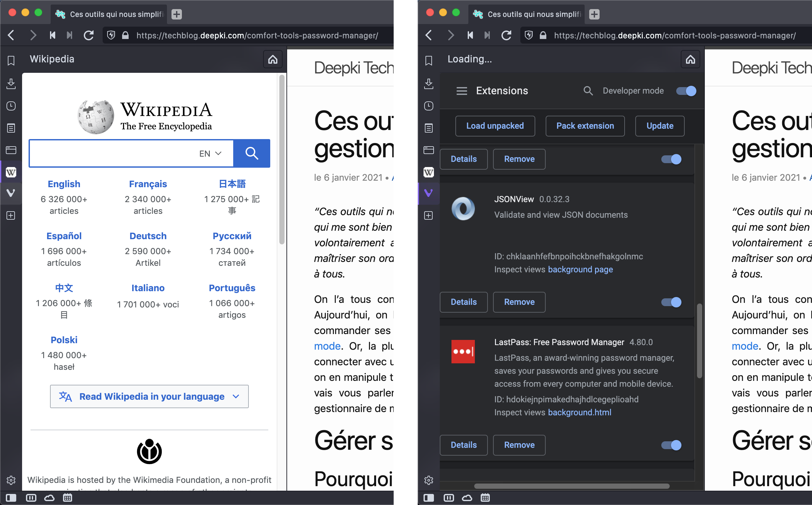The image size is (812, 505).
Task: Click the Load unpacked button
Action: [x=495, y=126]
